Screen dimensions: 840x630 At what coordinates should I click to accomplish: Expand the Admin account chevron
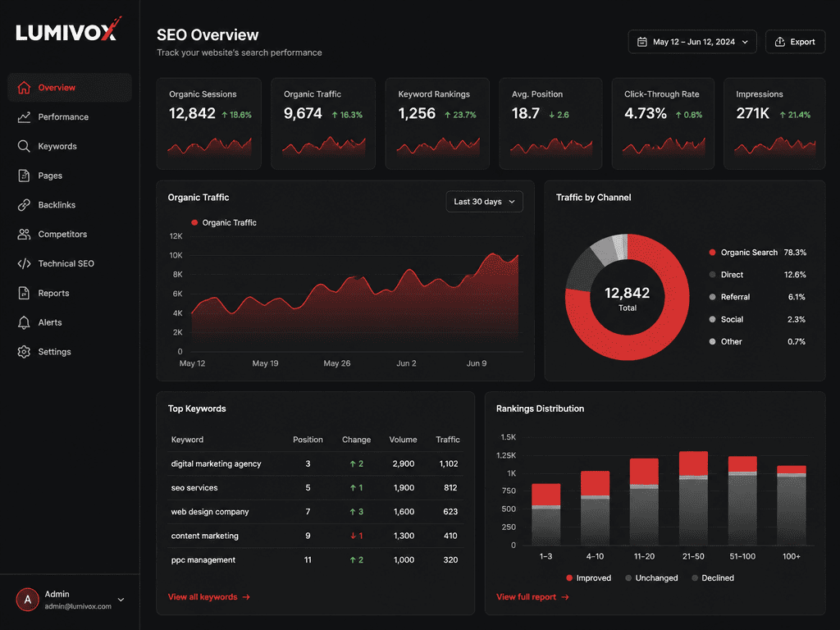[x=121, y=600]
